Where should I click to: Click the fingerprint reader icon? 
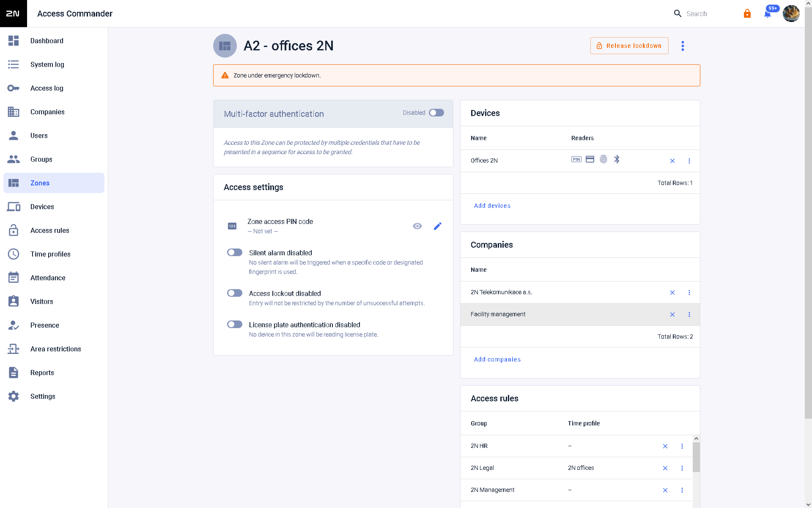[603, 159]
